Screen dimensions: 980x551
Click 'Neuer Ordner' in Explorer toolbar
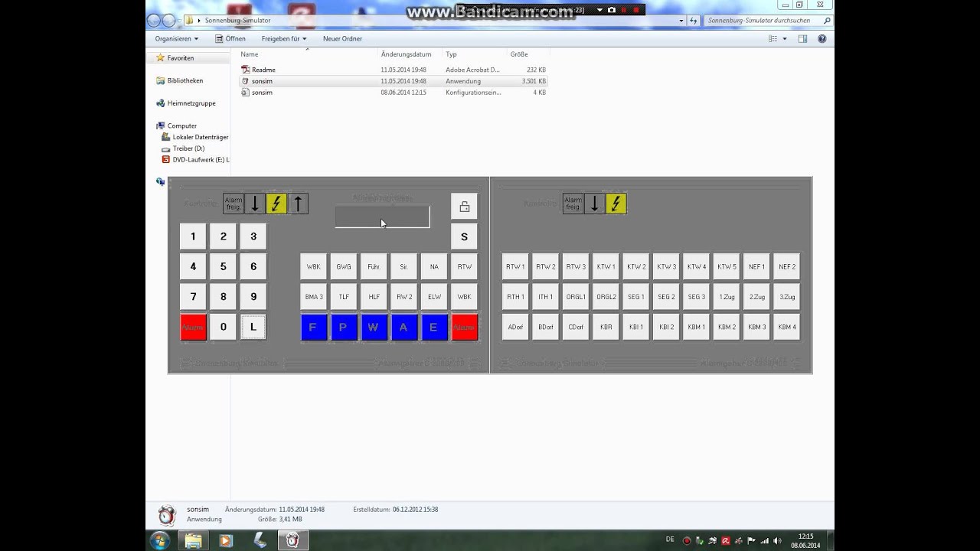tap(342, 38)
